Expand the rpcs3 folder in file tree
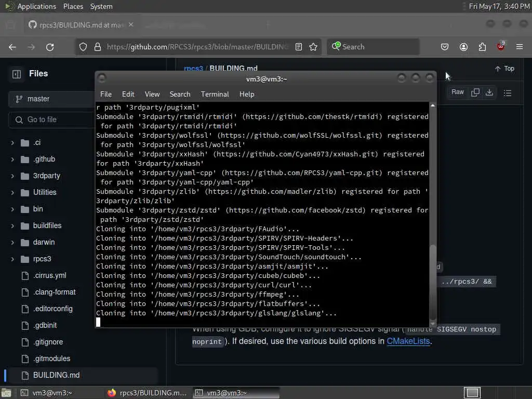This screenshot has width=532, height=399. coord(12,259)
